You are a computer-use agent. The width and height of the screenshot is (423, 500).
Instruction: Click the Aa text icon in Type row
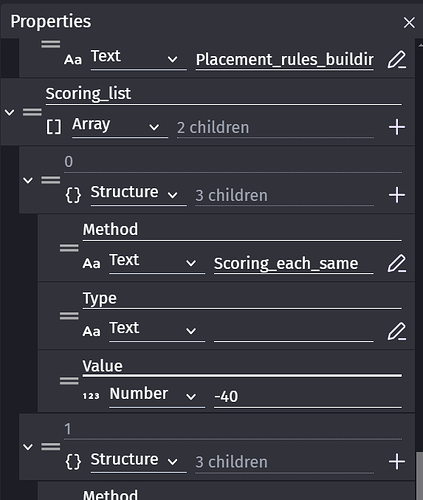[91, 332]
